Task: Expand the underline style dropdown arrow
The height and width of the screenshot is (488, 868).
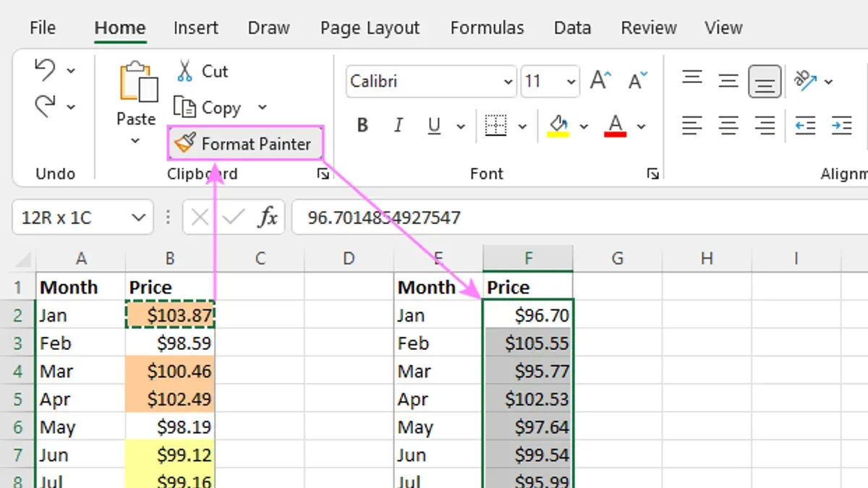Action: (x=461, y=127)
